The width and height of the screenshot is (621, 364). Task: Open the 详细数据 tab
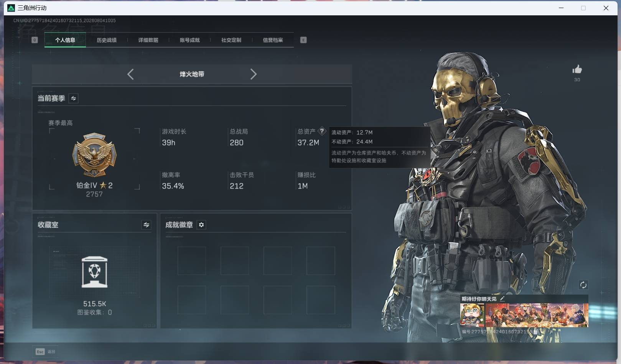tap(148, 40)
